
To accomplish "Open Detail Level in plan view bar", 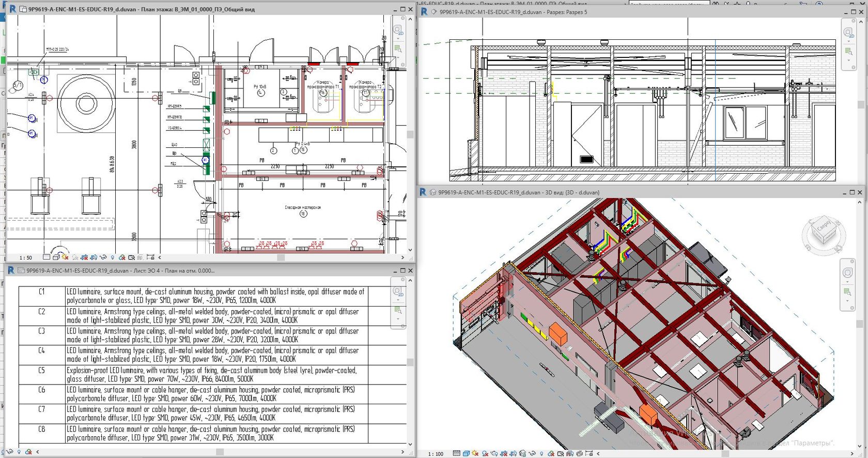I will tap(47, 257).
